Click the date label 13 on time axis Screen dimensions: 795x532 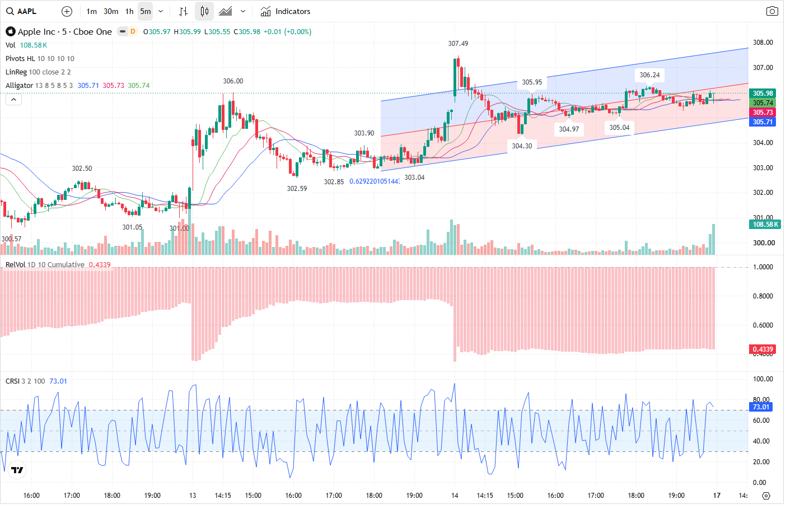coord(193,496)
